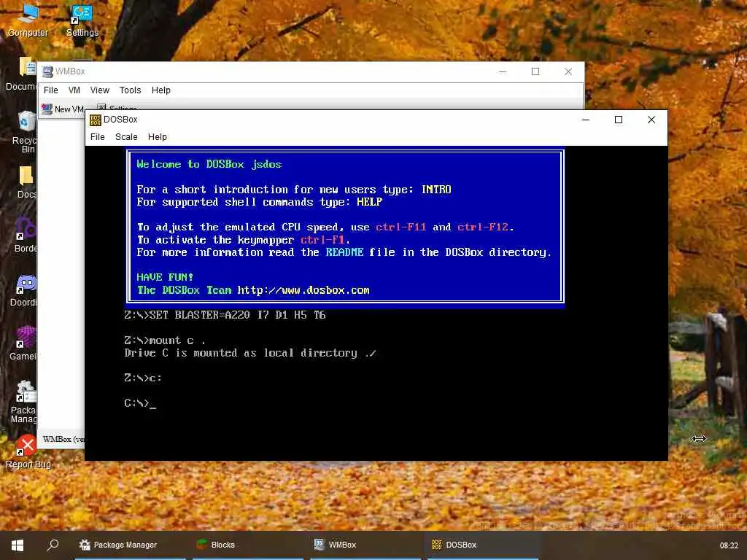Launch the Borde desktop shortcut
The image size is (747, 560).
(x=25, y=236)
